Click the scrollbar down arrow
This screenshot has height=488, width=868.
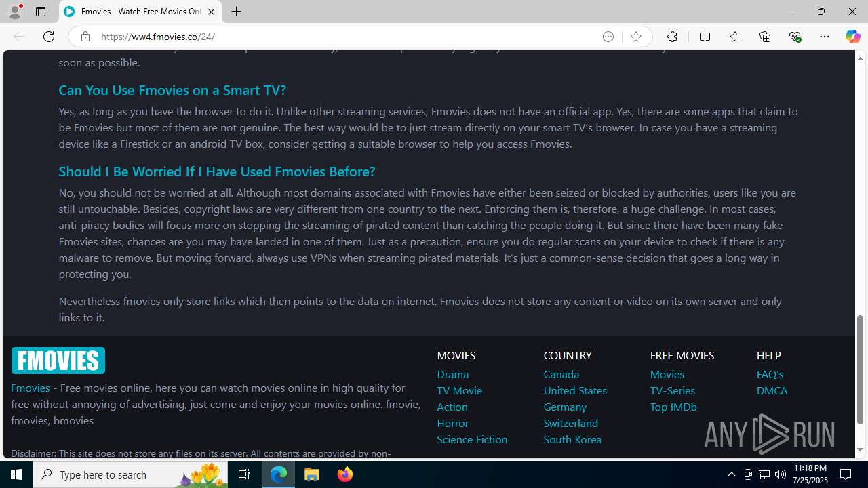click(861, 450)
